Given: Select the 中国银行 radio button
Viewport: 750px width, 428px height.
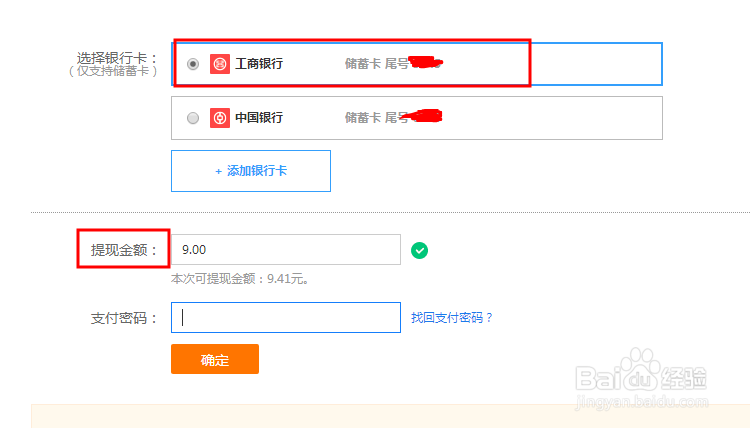Looking at the screenshot, I should 193,118.
